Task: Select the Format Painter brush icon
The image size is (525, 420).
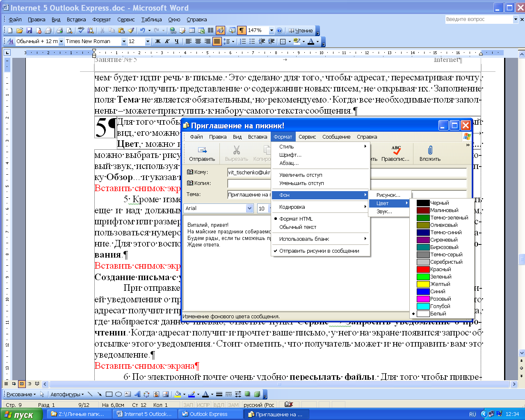Action: click(131, 30)
